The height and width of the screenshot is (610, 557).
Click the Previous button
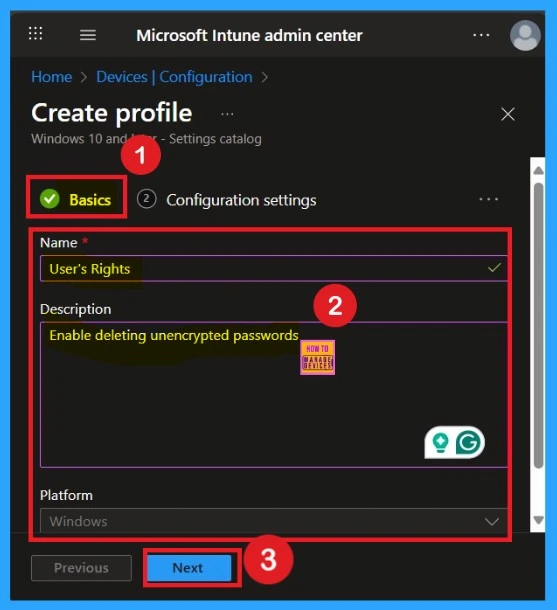81,568
